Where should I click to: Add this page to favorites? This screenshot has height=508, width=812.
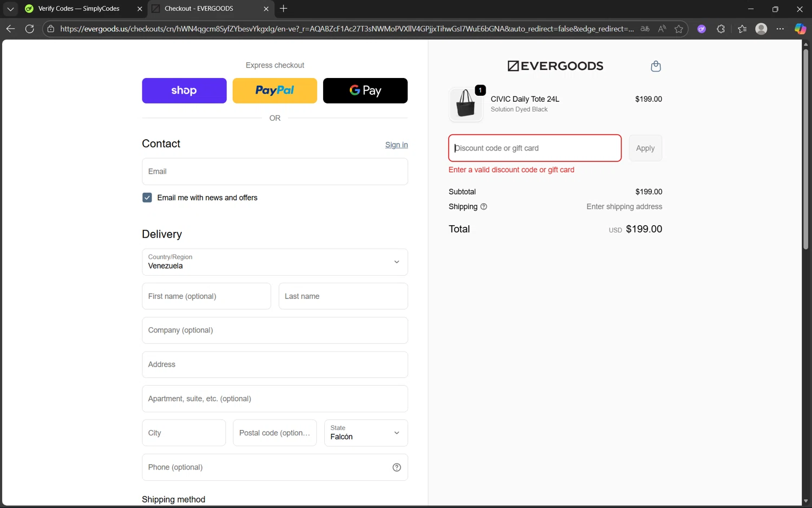pyautogui.click(x=679, y=29)
